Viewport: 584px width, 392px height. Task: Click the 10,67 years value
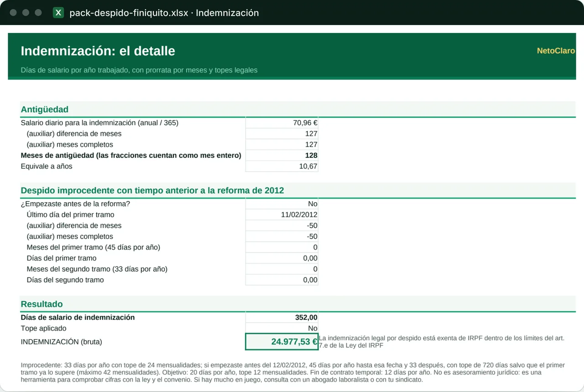(x=282, y=167)
